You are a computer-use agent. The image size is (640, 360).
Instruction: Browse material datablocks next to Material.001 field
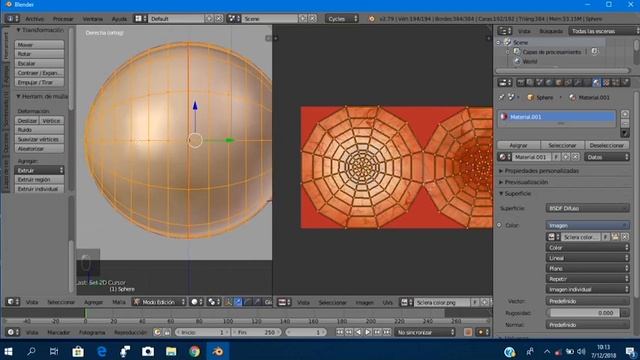[x=504, y=157]
